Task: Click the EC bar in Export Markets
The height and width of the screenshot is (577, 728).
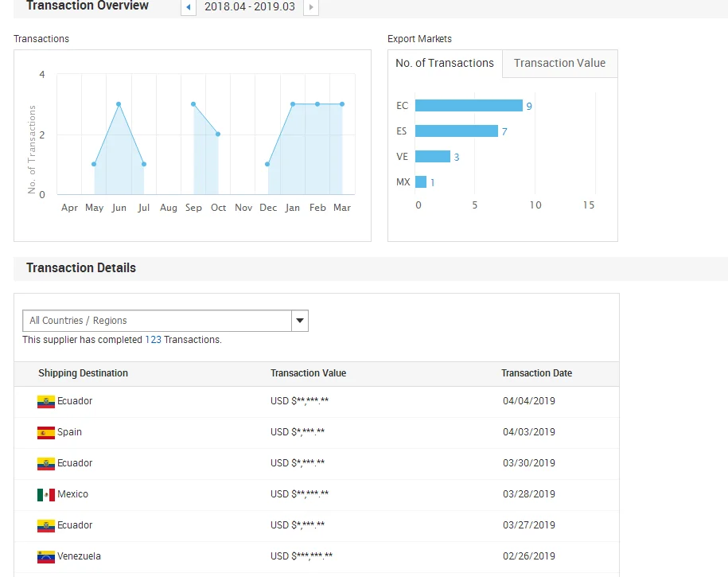Action: coord(469,106)
